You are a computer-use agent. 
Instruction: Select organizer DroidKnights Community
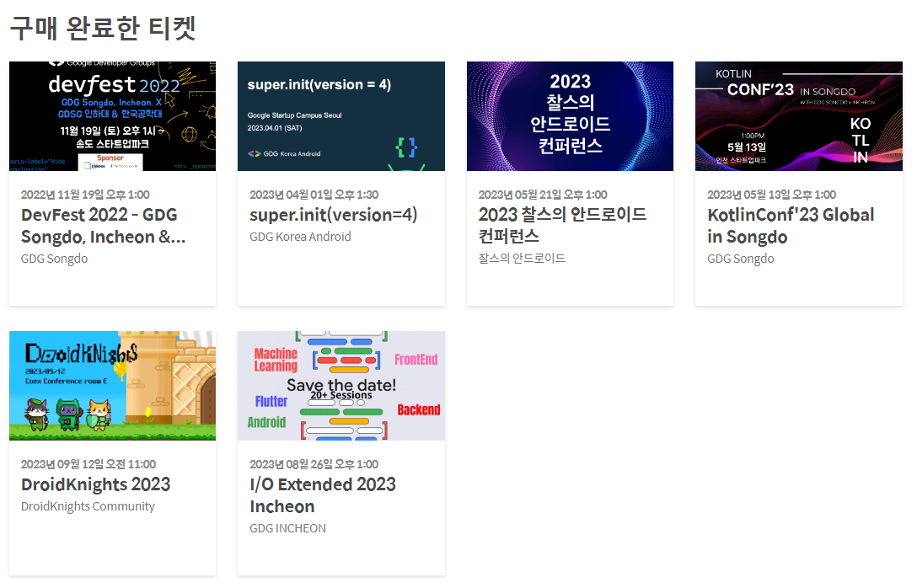tap(88, 506)
